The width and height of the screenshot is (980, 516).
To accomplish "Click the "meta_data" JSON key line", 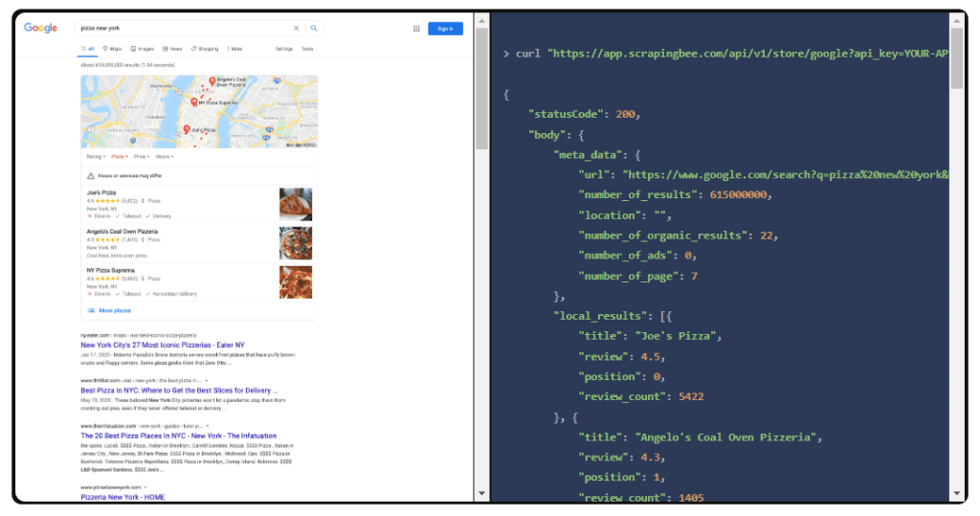I will coord(597,155).
